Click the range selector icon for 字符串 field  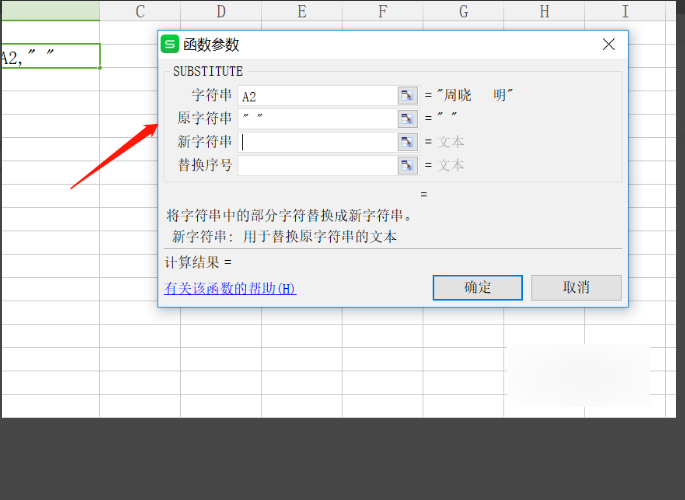(407, 95)
